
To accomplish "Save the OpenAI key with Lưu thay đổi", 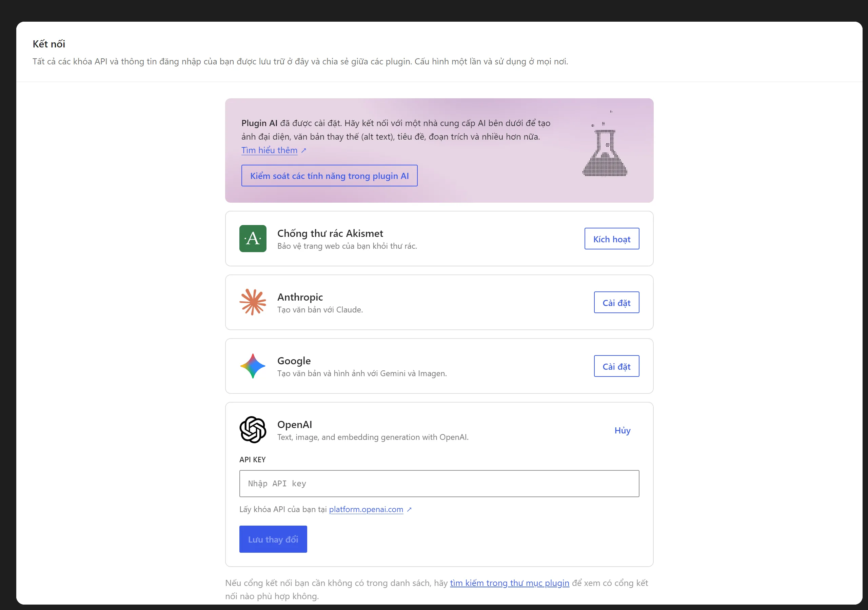I will [x=273, y=539].
